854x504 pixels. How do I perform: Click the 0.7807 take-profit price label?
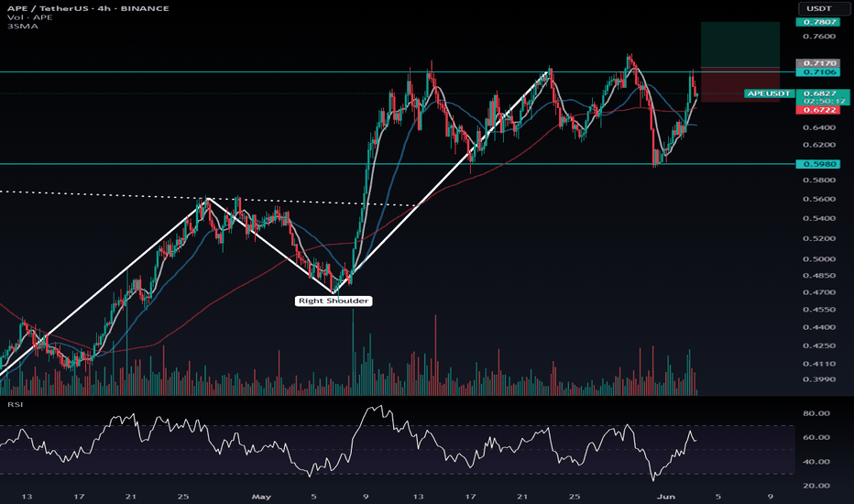(x=817, y=22)
